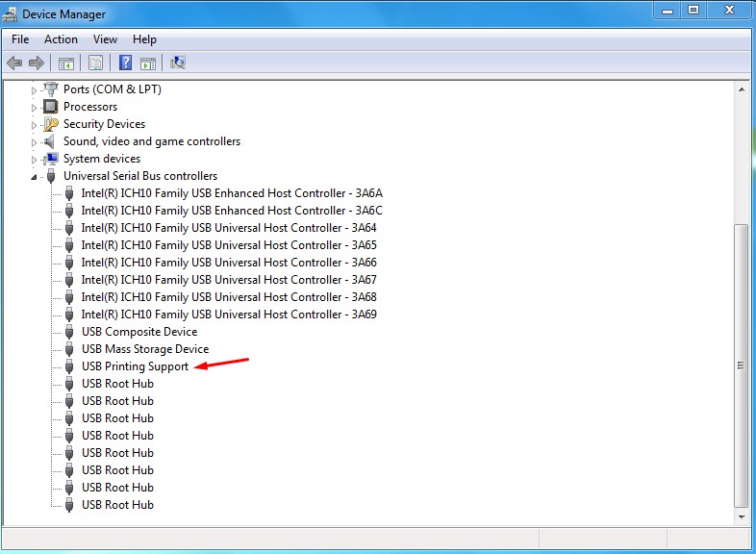Click the speaker icon for Sound controllers
Screen dimensions: 756x554
point(49,141)
